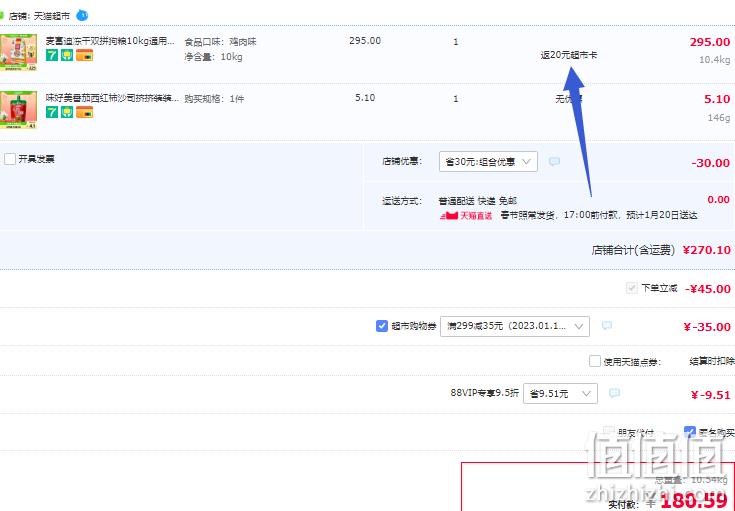735x511 pixels.
Task: Click the green shield icon under 味好美 ketchup
Action: coord(67,112)
